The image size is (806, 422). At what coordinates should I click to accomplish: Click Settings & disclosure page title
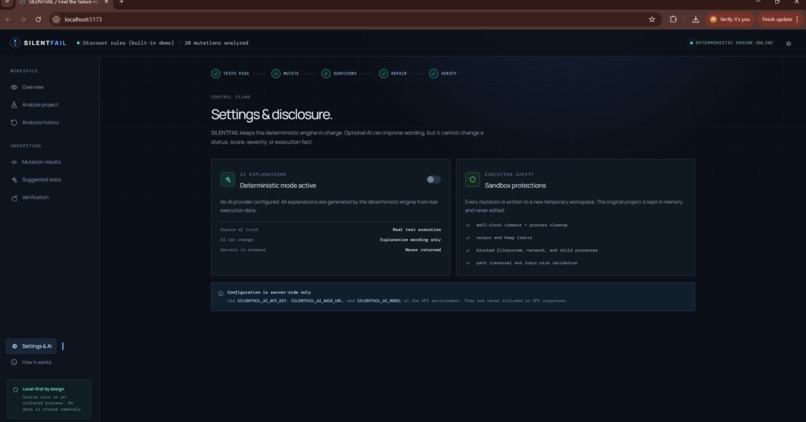[271, 115]
